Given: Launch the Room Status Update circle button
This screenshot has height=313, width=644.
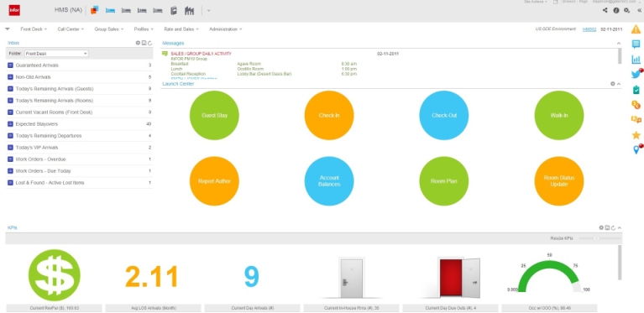Looking at the screenshot, I should click(559, 181).
